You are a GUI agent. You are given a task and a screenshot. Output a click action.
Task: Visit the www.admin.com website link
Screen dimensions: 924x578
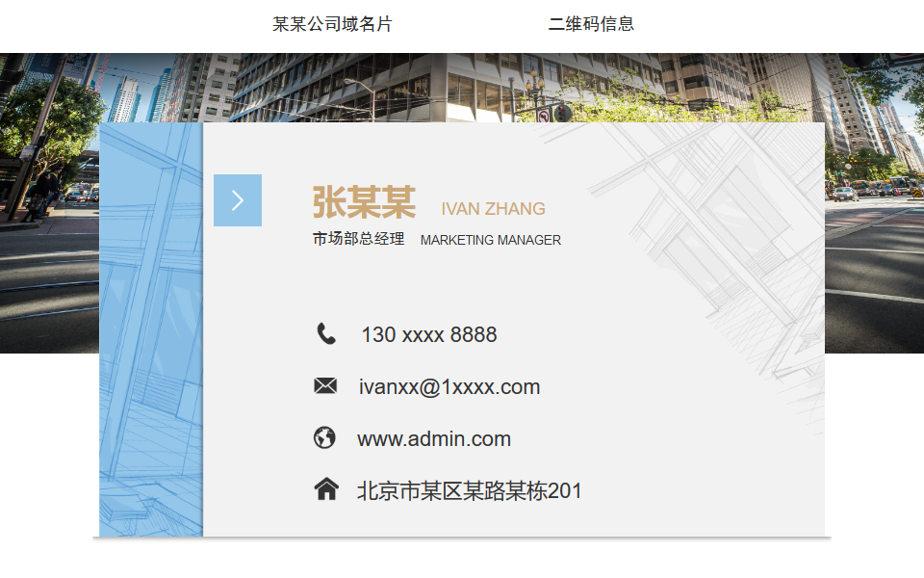pos(434,439)
